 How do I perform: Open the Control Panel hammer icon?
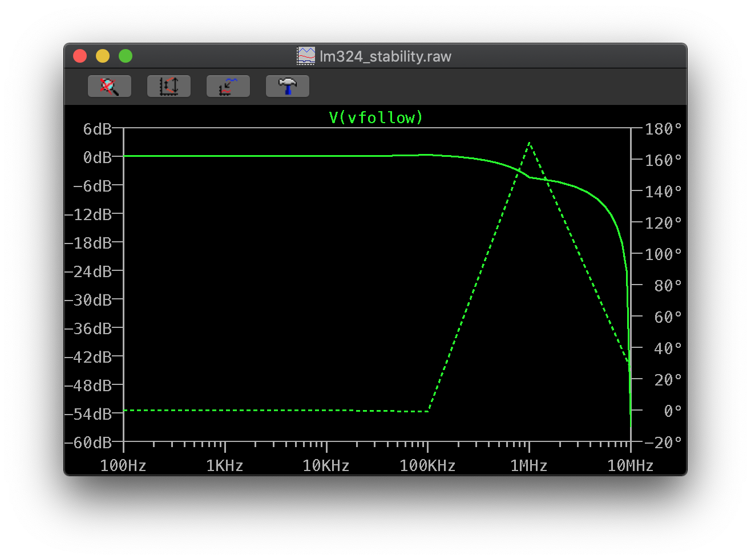click(288, 86)
